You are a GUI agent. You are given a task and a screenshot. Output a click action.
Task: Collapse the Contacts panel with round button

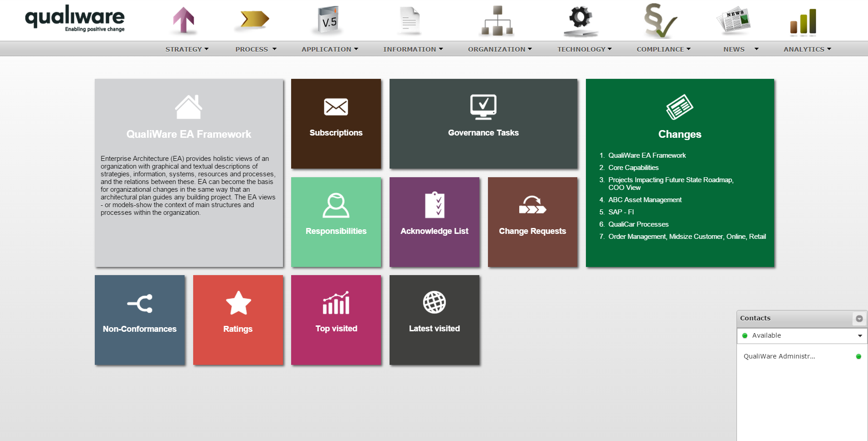(x=859, y=319)
